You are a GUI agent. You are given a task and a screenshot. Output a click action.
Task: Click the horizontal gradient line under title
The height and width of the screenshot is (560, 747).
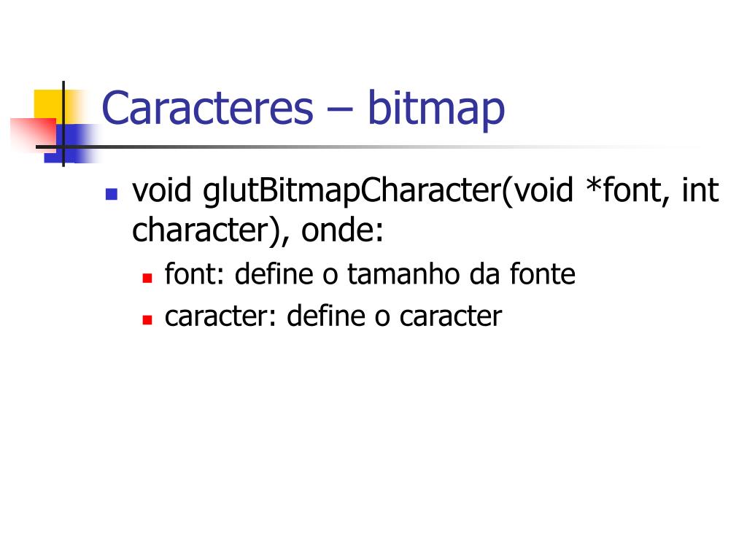click(362, 147)
